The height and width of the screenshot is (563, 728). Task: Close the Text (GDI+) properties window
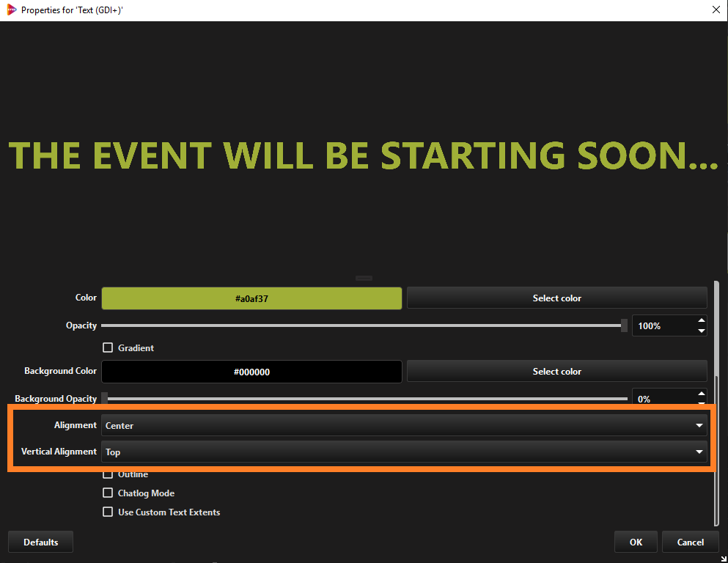[x=716, y=10]
